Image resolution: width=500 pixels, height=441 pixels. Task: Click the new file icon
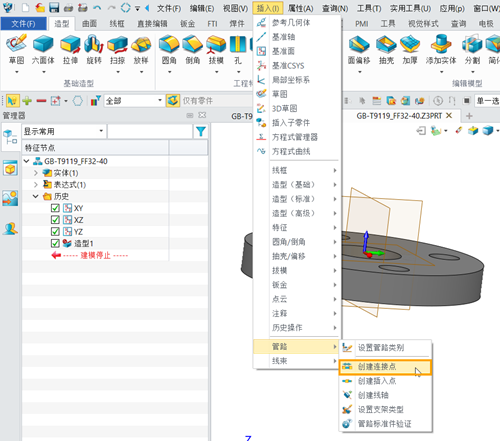(26, 8)
